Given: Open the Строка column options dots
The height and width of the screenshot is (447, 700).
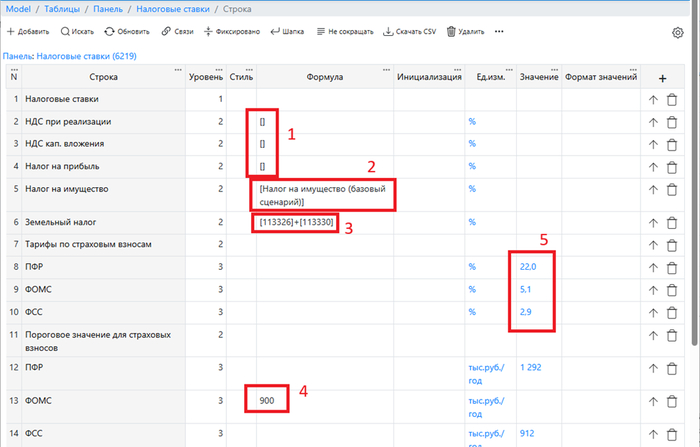Looking at the screenshot, I should coord(178,69).
